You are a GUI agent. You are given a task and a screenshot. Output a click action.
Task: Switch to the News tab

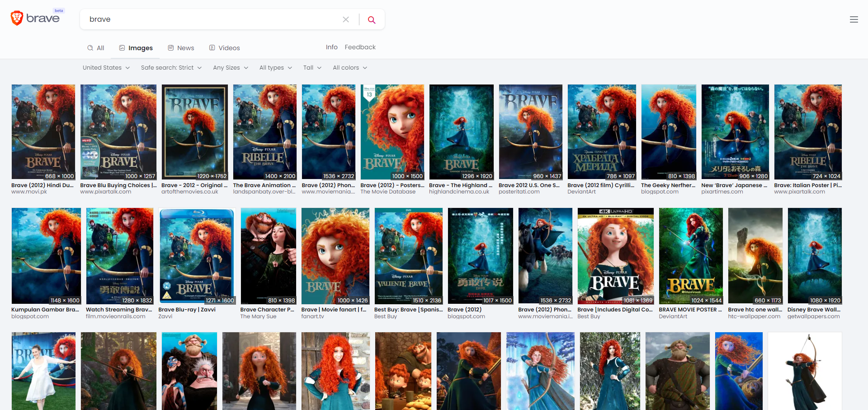[181, 48]
